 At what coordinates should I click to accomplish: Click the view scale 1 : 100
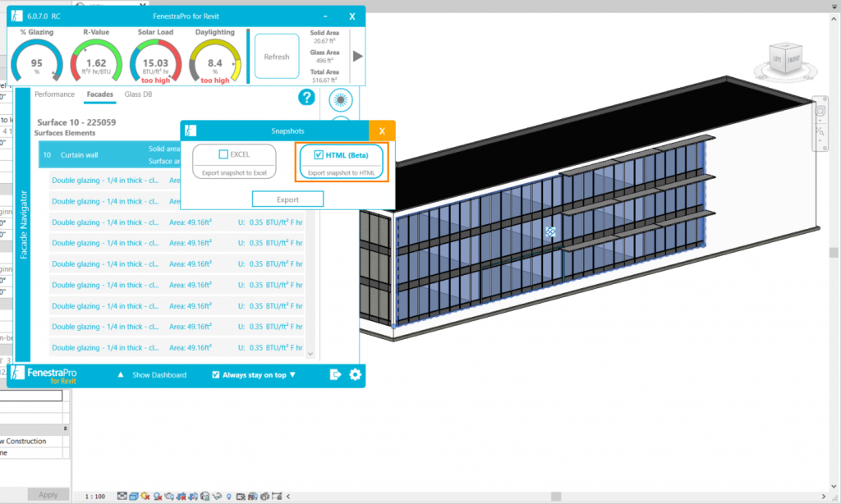[95, 497]
